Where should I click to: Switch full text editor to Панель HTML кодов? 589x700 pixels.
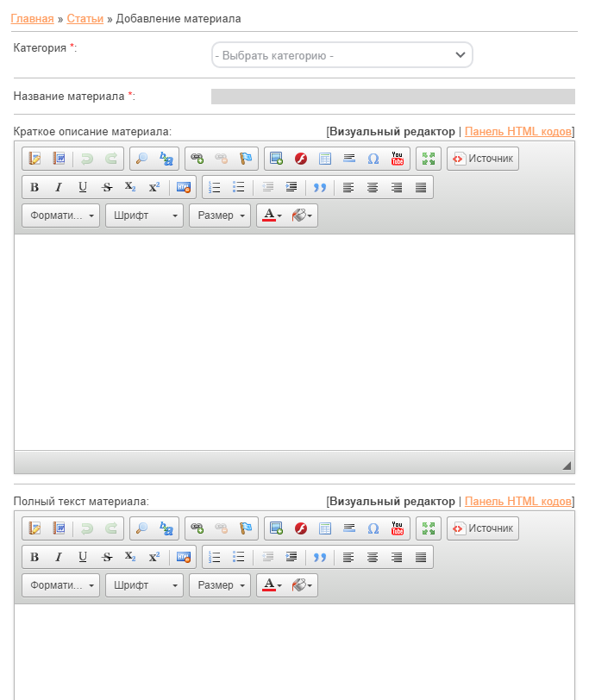pos(517,501)
